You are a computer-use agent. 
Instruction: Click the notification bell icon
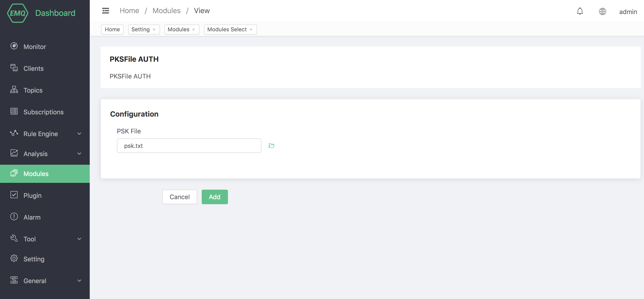click(580, 11)
